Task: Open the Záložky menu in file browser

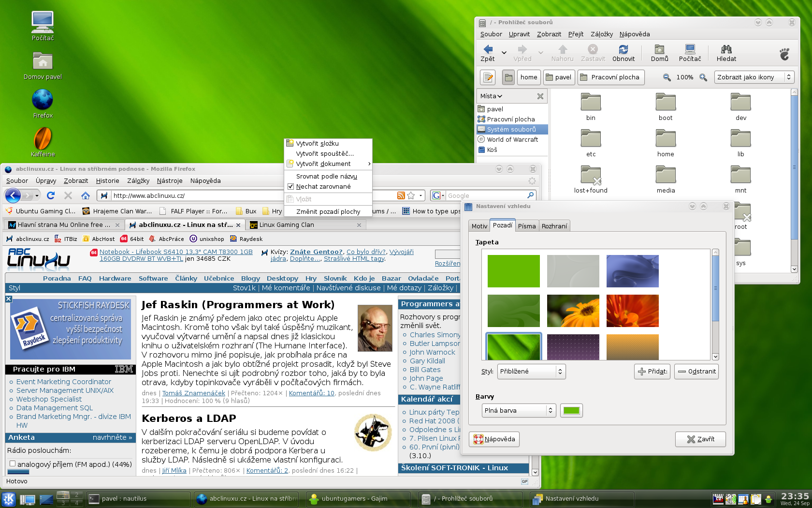Action: pyautogui.click(x=601, y=34)
